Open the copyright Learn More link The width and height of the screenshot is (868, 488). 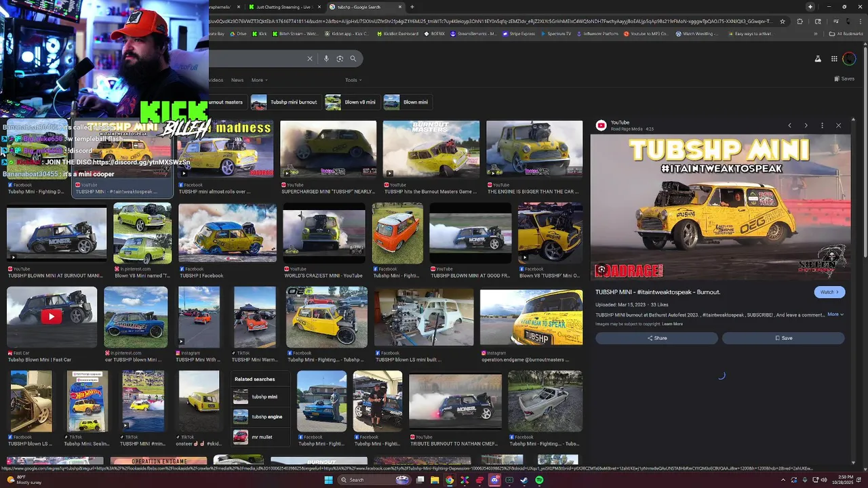point(672,324)
